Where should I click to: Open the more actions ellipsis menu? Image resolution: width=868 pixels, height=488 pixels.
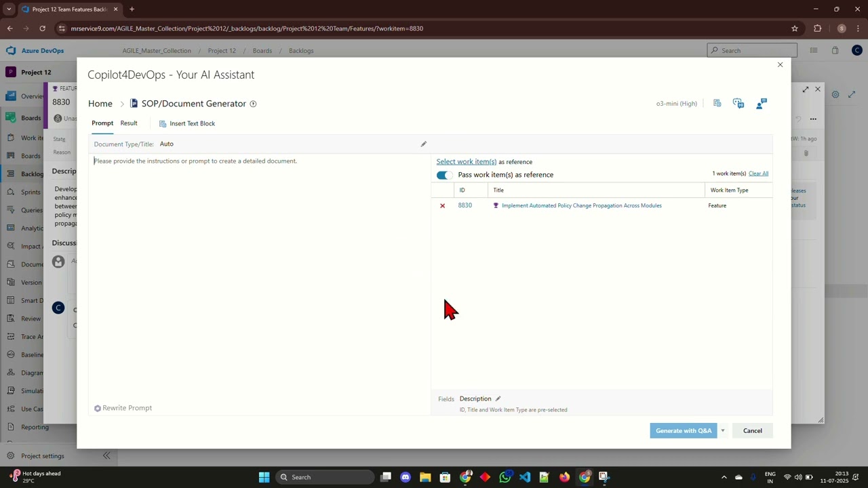(x=813, y=119)
